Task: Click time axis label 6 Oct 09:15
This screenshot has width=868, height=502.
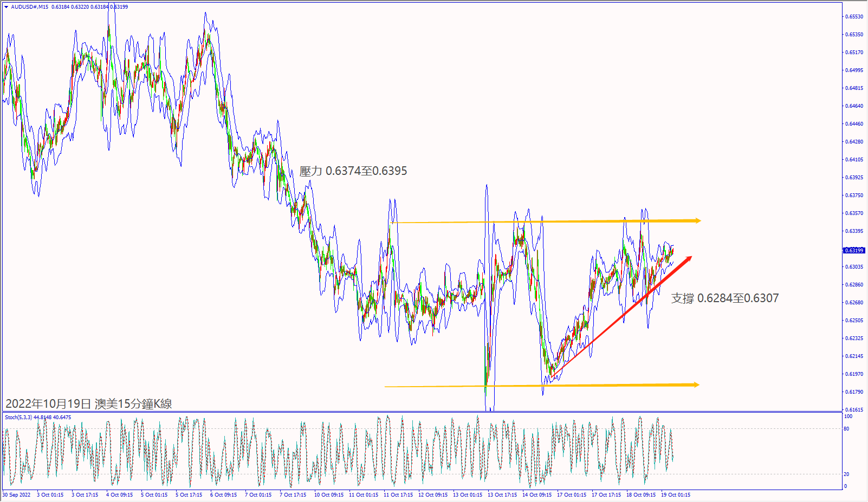Action: point(224,495)
